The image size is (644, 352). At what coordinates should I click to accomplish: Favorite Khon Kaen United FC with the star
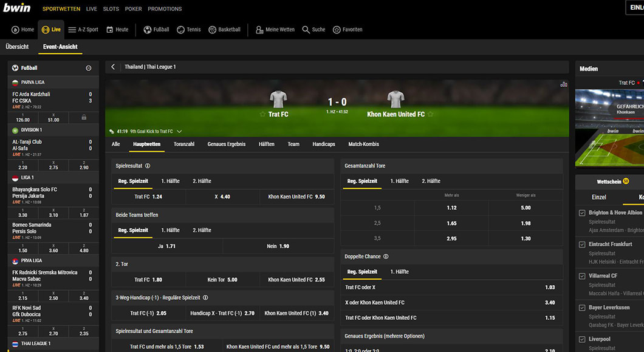point(430,115)
